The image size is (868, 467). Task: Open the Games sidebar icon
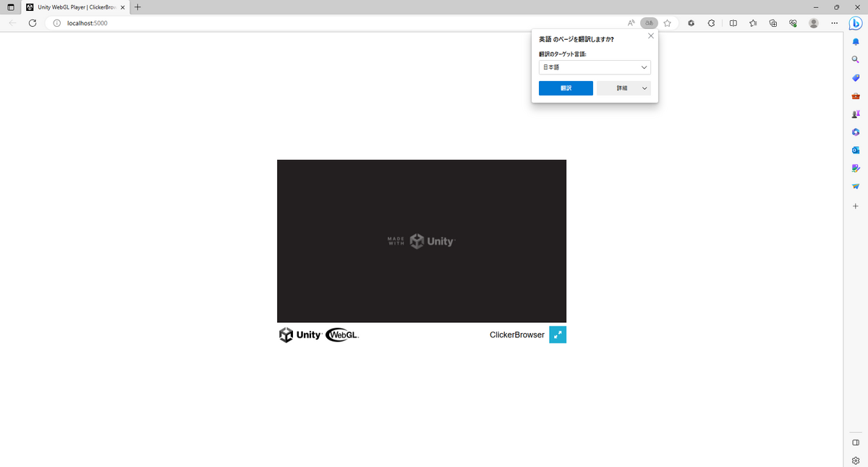coord(855,114)
